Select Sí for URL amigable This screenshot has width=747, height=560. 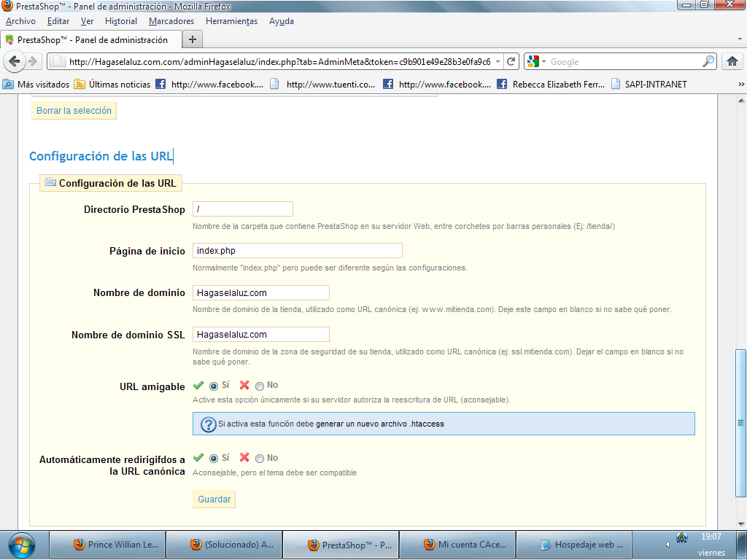click(214, 386)
